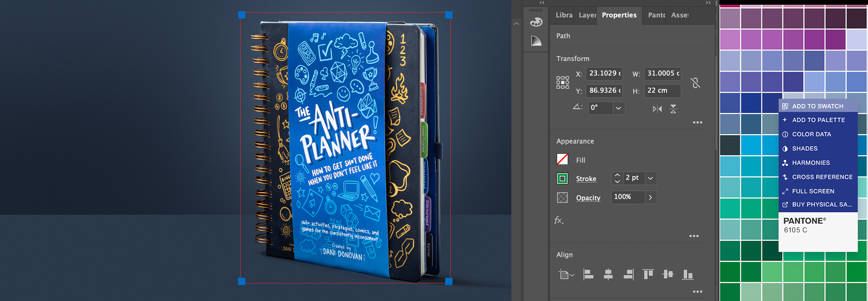Toggle constrain width and height proportions
868x301 pixels.
click(x=695, y=82)
